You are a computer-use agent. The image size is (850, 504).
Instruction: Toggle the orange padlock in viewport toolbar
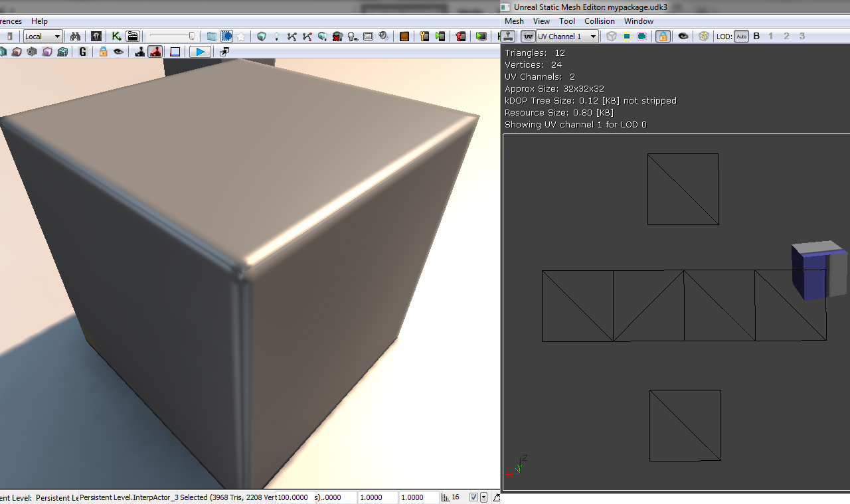tap(103, 52)
